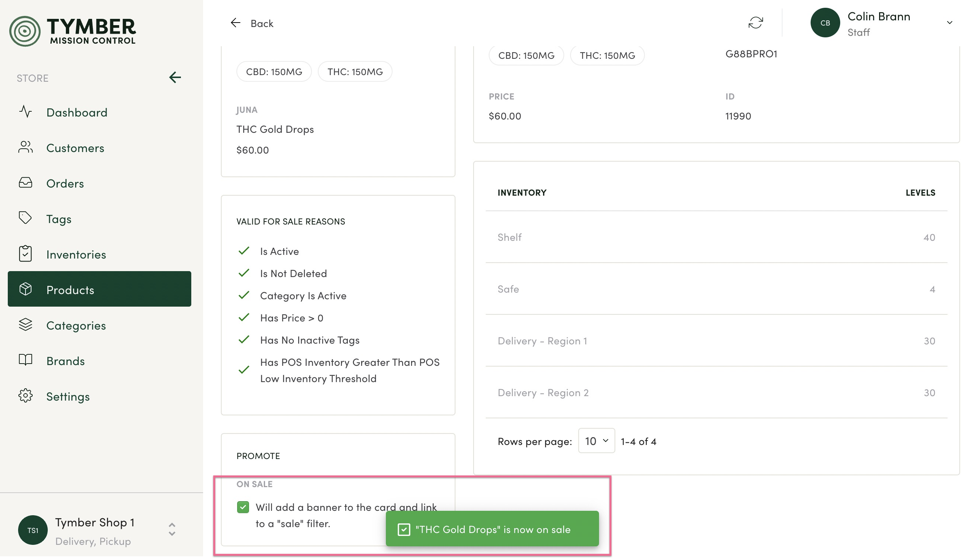Viewport: 976px width, 560px height.
Task: Click the CB user avatar
Action: click(x=825, y=23)
